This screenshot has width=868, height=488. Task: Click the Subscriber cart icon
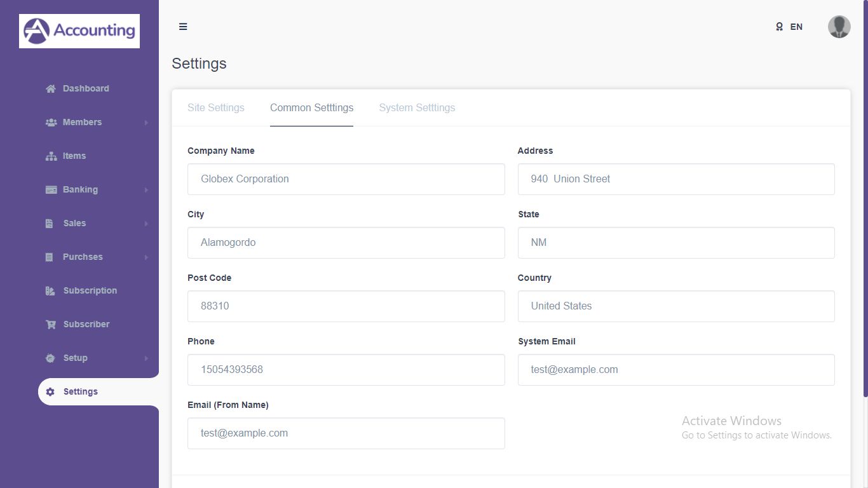51,325
